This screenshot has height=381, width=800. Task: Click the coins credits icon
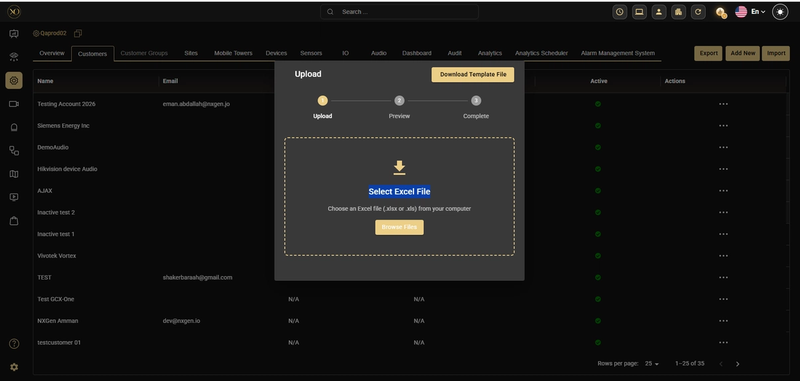pyautogui.click(x=720, y=12)
